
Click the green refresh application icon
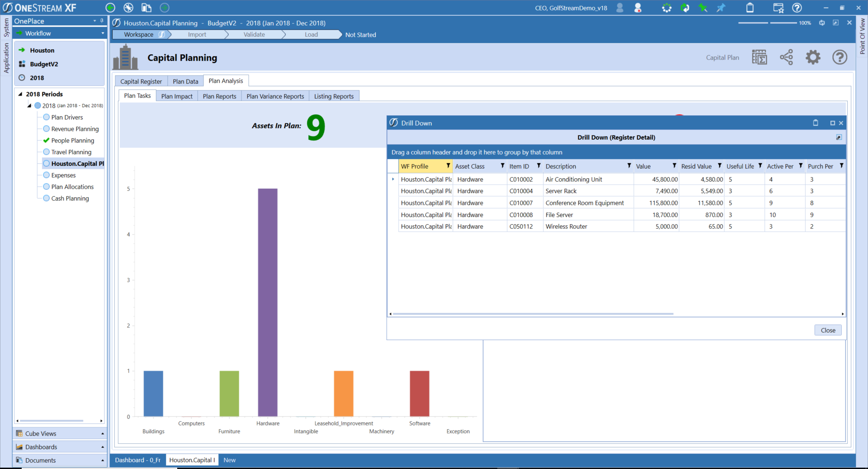685,8
